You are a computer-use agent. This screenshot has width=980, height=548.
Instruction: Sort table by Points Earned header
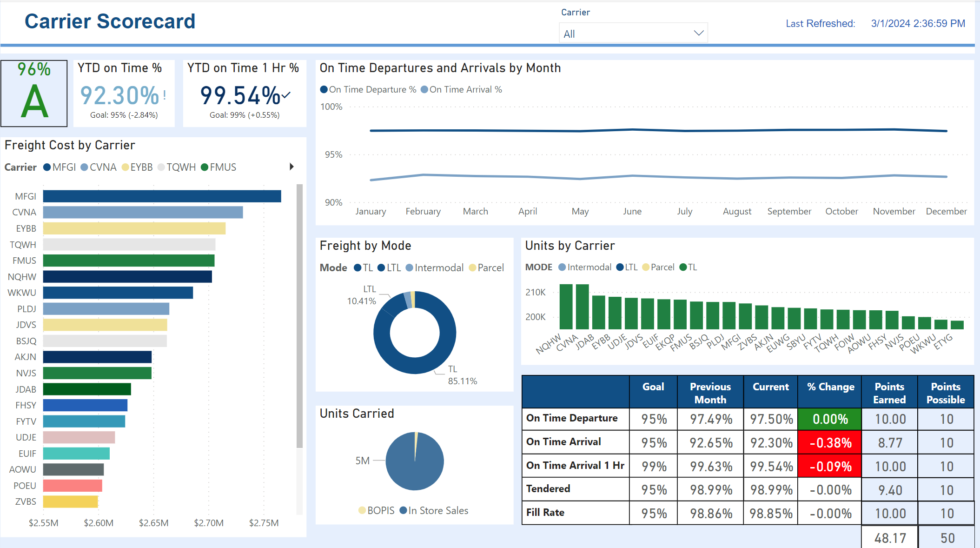889,392
